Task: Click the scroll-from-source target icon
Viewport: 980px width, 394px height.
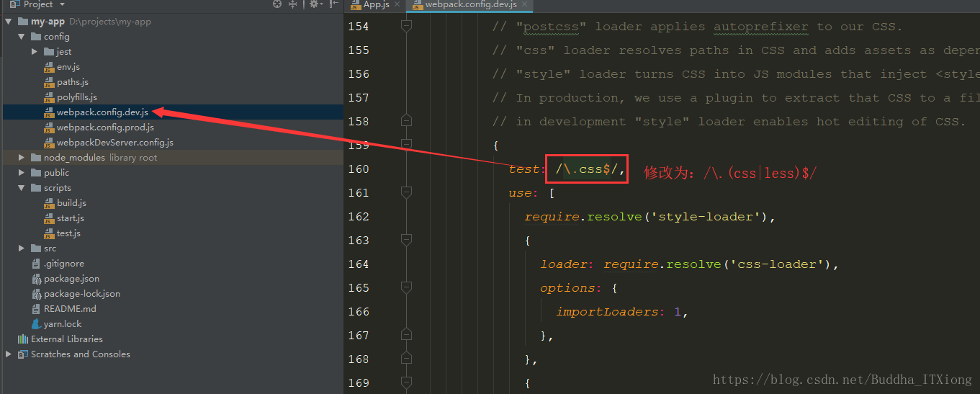Action: click(x=277, y=4)
